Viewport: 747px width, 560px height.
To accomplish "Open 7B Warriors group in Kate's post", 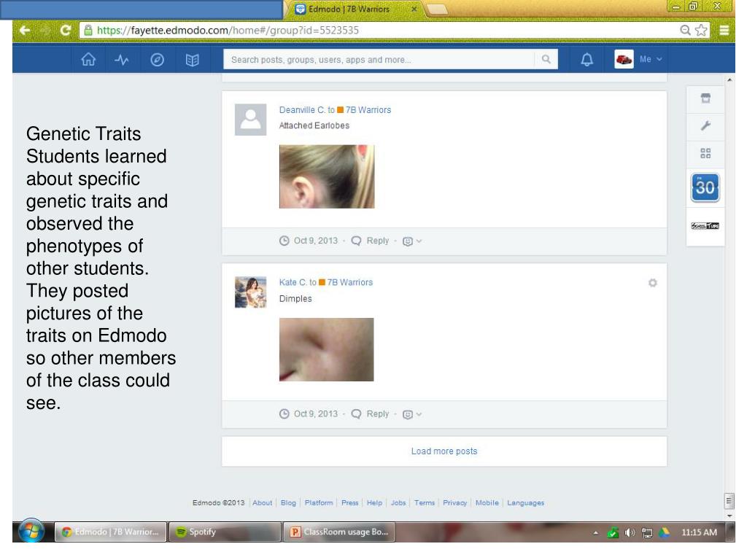I will [x=349, y=282].
